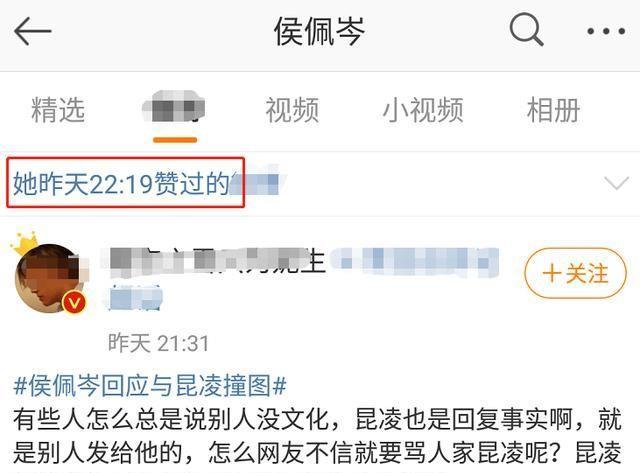This screenshot has height=473, width=640.
Task: Switch to the 小视频 tab
Action: tap(423, 110)
